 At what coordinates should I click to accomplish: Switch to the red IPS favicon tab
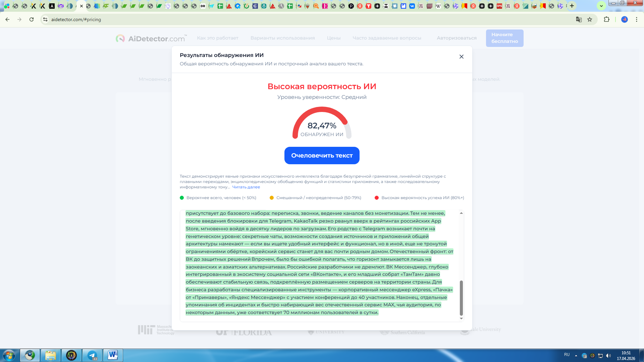coord(499,6)
